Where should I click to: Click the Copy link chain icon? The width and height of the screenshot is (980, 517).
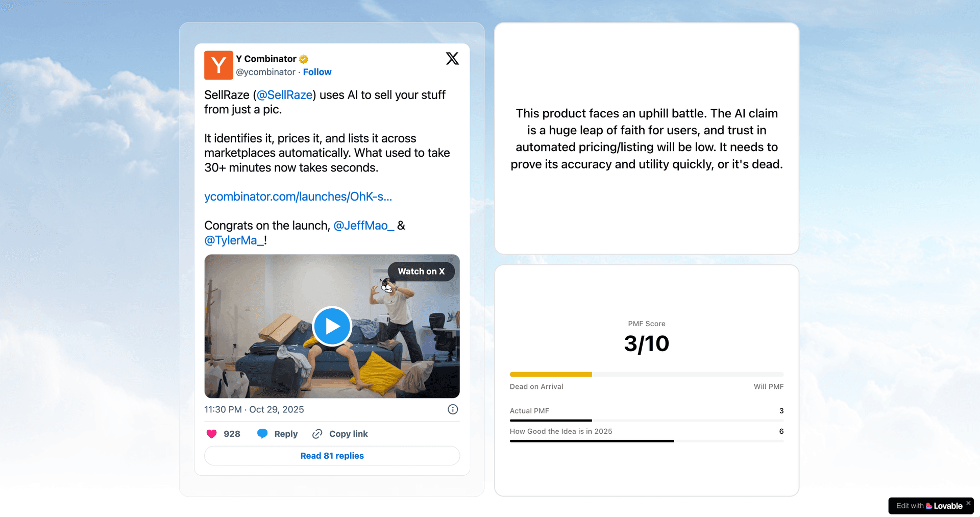pyautogui.click(x=317, y=433)
